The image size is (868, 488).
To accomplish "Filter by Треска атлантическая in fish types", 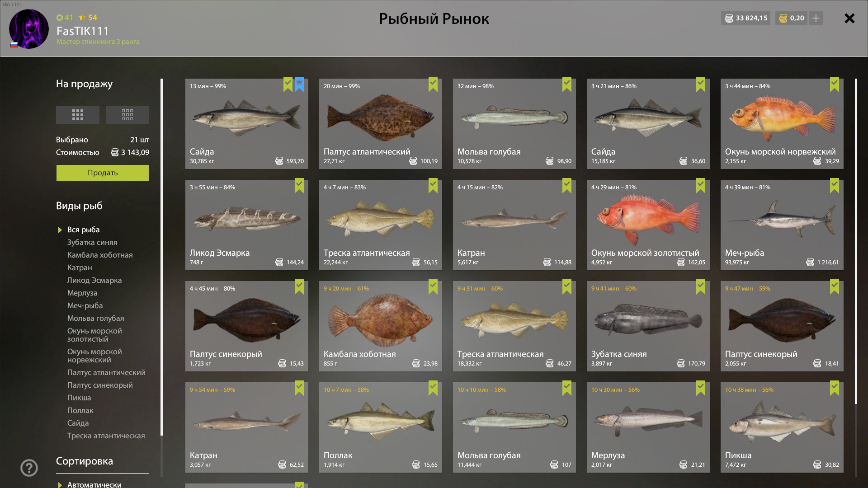I will [106, 436].
